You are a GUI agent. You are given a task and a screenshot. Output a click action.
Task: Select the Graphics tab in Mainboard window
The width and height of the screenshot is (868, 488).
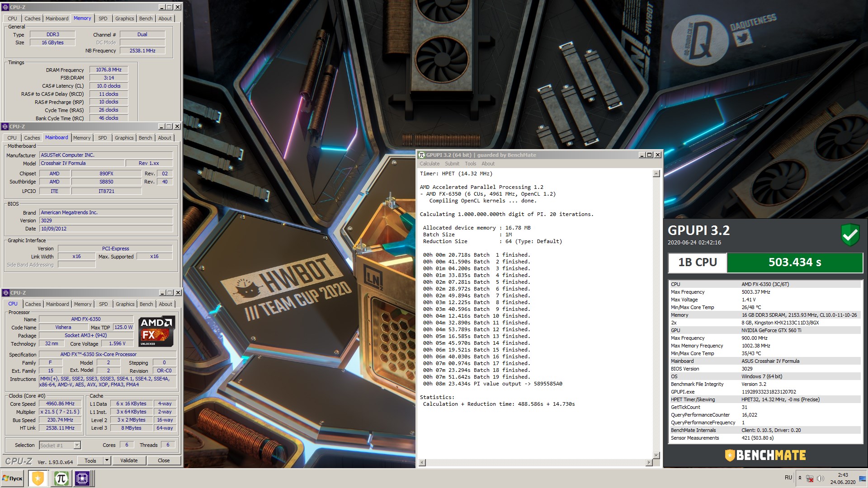(x=124, y=138)
